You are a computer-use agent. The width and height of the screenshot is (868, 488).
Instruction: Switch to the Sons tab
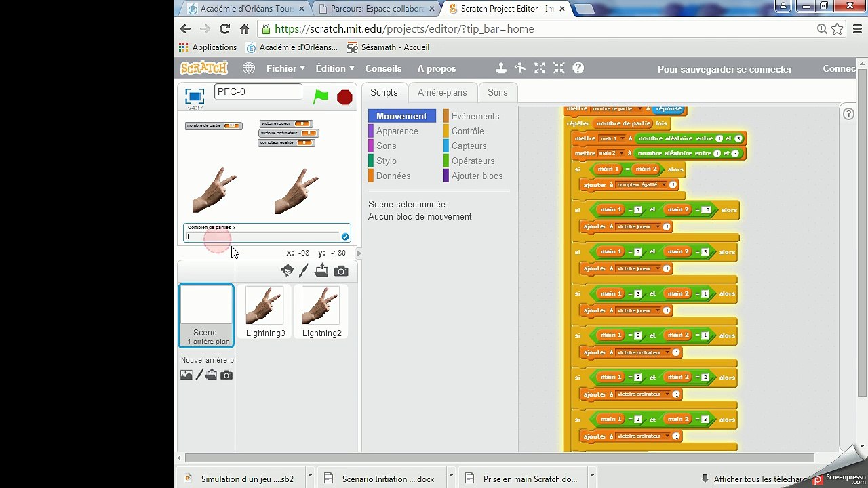click(x=497, y=92)
